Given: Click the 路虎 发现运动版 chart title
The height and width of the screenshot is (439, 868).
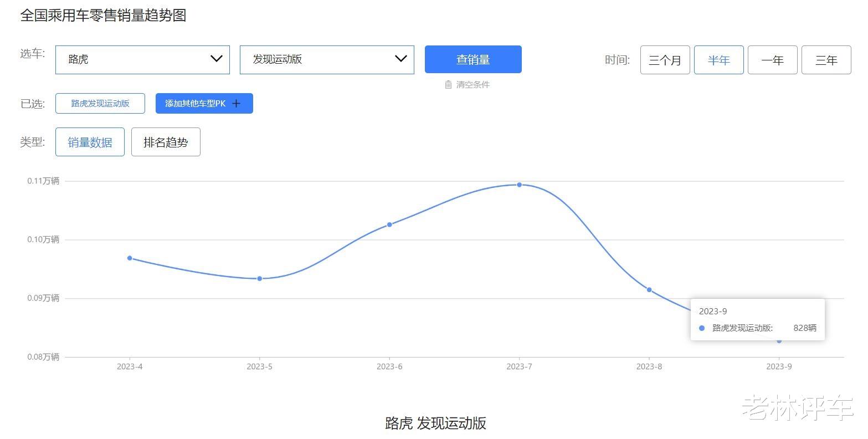Looking at the screenshot, I should pos(436,423).
